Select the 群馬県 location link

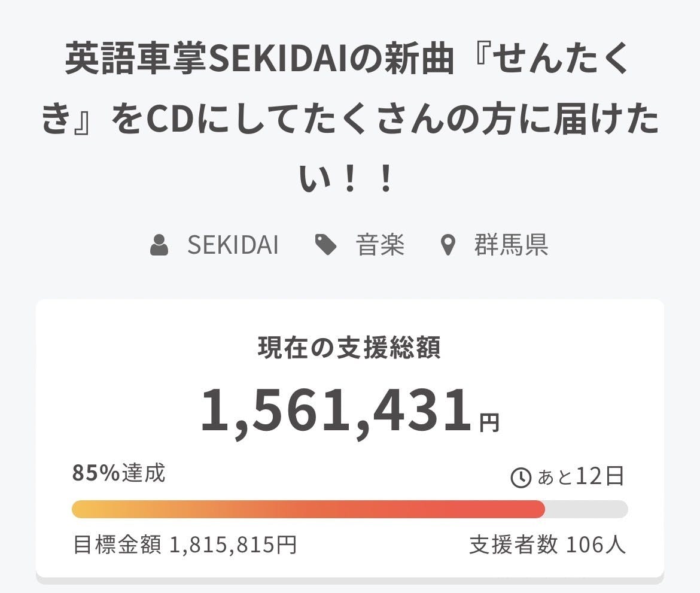511,245
